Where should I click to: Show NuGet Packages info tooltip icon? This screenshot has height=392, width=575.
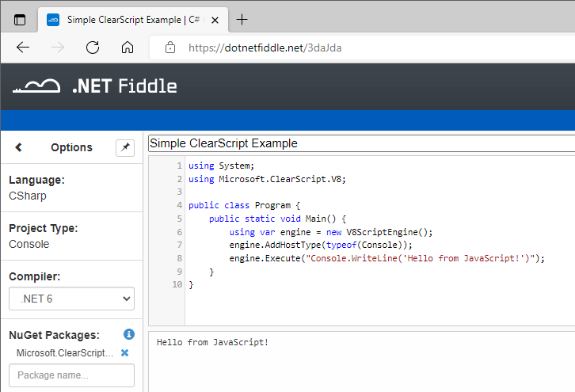click(x=129, y=334)
